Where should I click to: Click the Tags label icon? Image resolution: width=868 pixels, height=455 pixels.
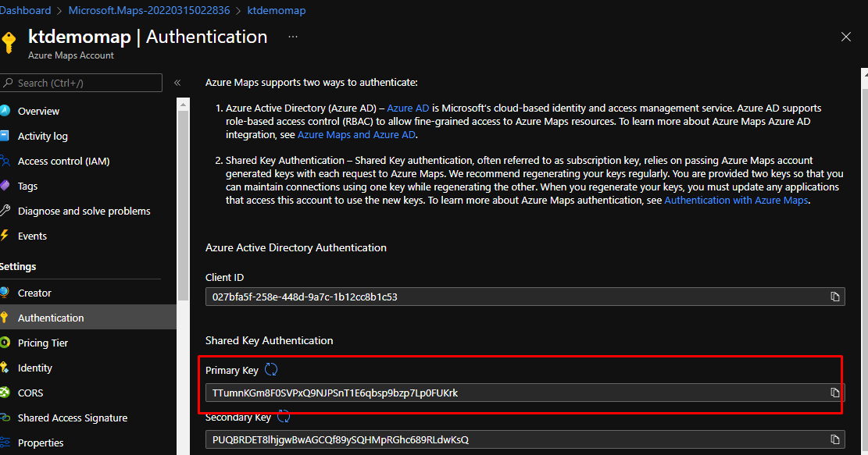click(x=5, y=186)
